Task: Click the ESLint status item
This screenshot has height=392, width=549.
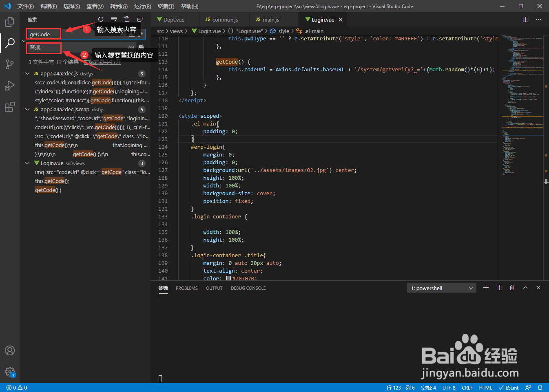Action: click(509, 388)
